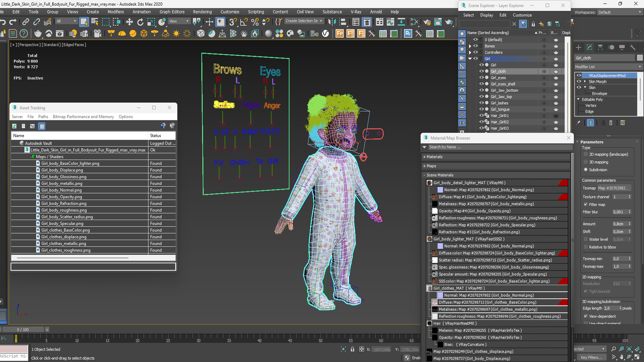644x362 pixels.
Task: Hide the Bones layer via eye icon
Action: [x=475, y=46]
